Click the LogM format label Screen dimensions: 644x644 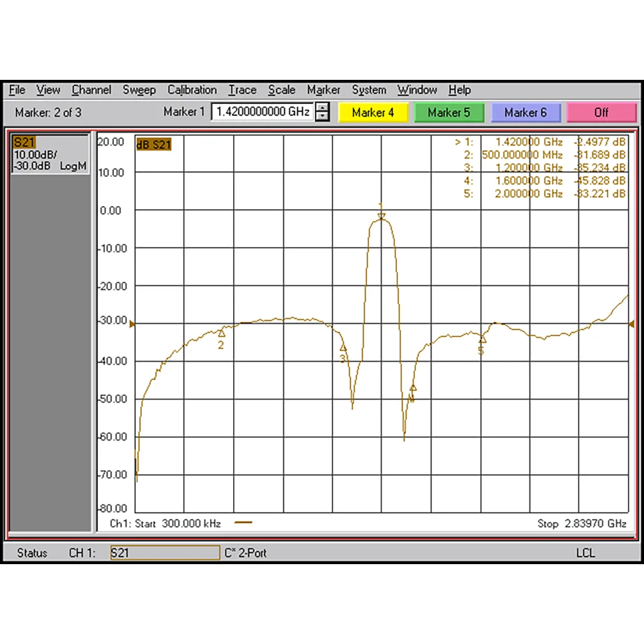click(x=73, y=166)
